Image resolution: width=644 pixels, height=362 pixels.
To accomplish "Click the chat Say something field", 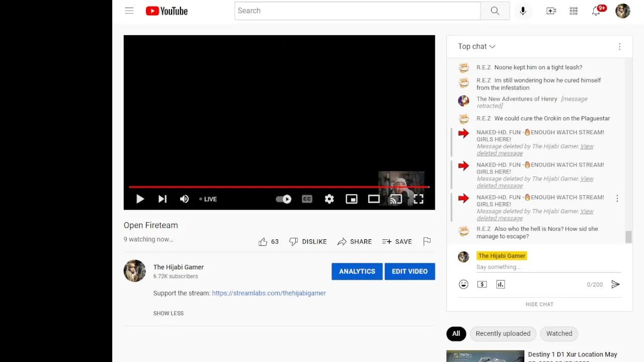I will click(548, 267).
